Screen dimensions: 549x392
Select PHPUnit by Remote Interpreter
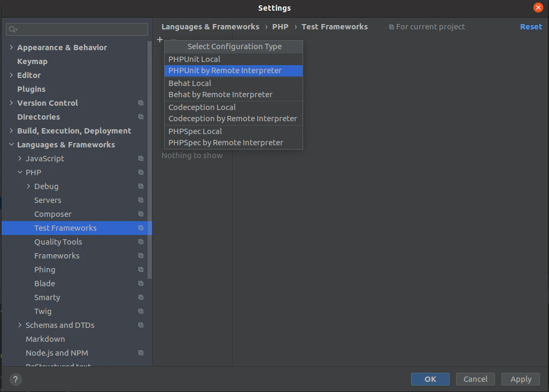coord(234,70)
